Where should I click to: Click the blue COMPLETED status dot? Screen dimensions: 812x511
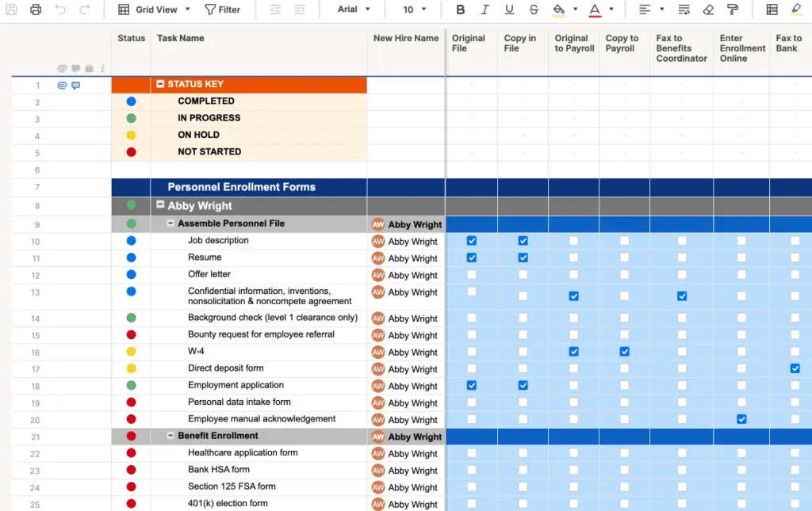[131, 101]
